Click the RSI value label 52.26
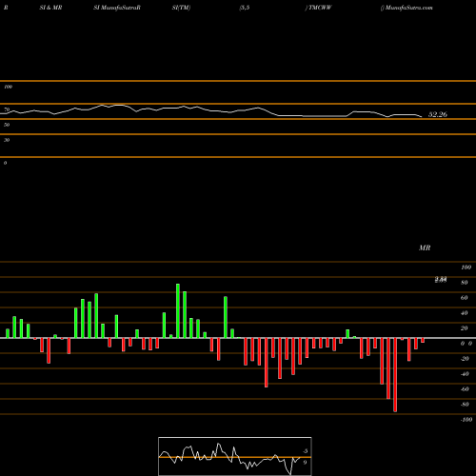 (x=438, y=114)
